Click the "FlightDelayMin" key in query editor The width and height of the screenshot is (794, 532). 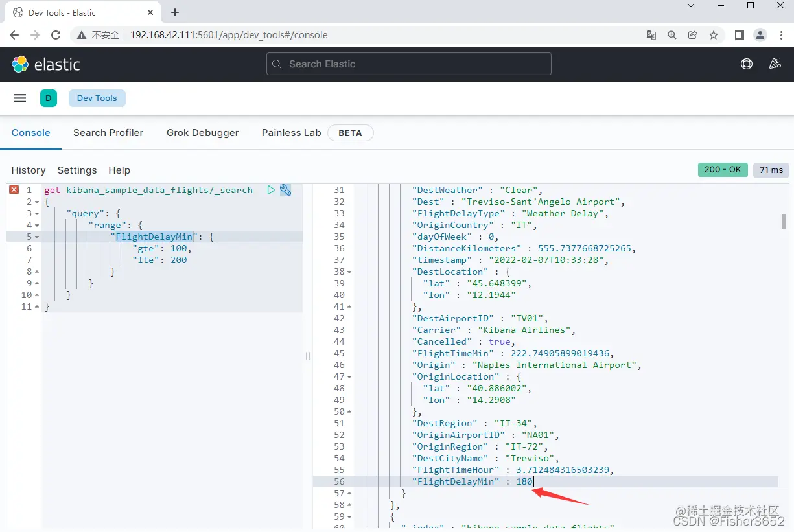coord(154,237)
